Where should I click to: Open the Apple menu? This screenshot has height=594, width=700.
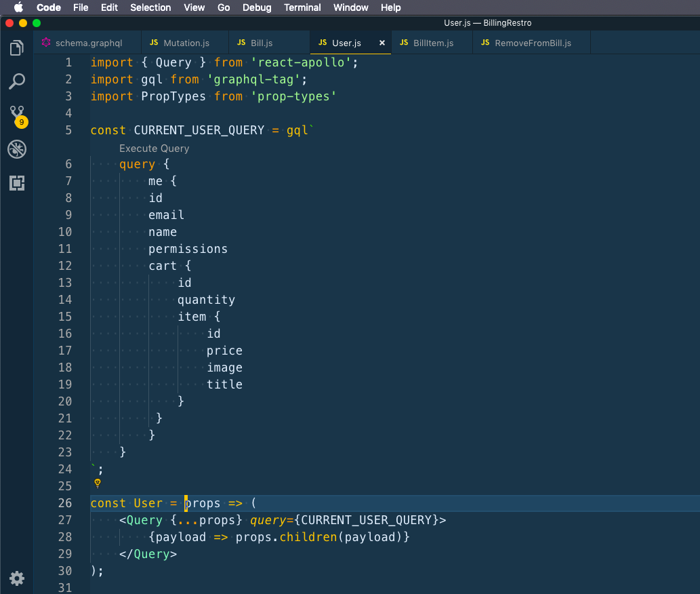click(18, 7)
